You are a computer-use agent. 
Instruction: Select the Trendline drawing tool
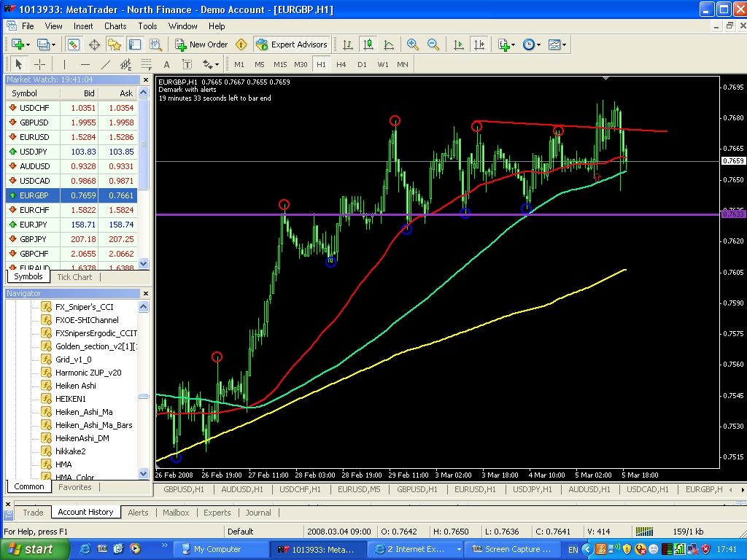(x=105, y=64)
